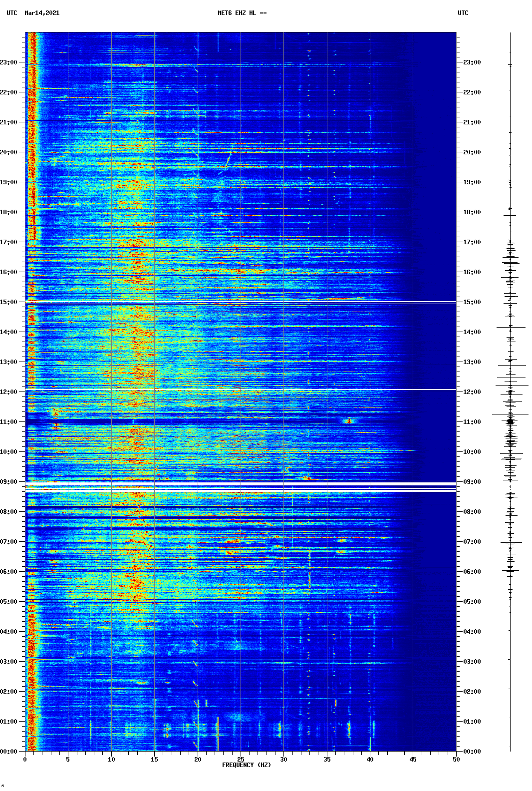Screen dimensions: 532x791
Task: Select the 20:00 label on left time axis
Action: (x=8, y=152)
